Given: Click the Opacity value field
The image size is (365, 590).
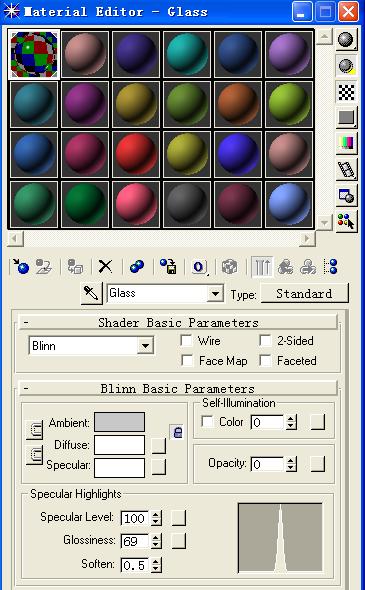Looking at the screenshot, I should point(268,464).
